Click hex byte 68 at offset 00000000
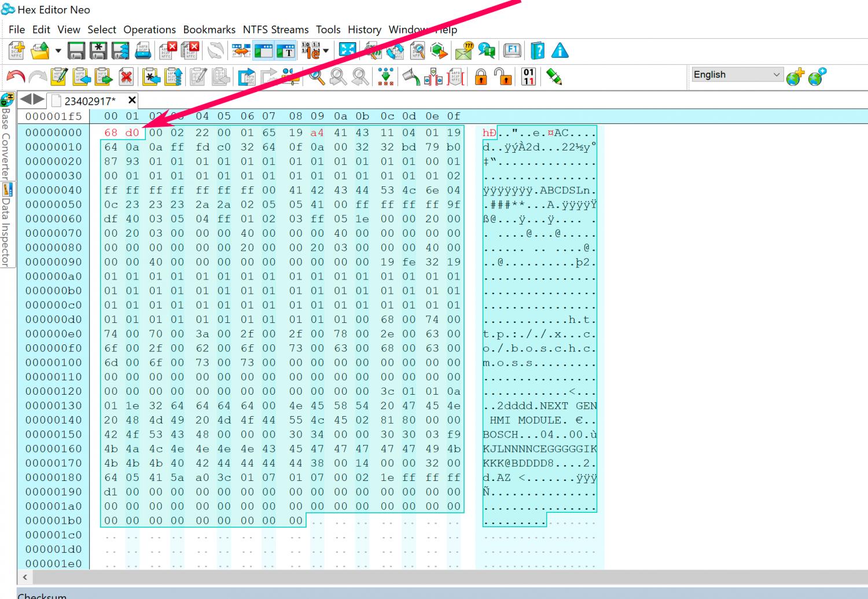 click(x=111, y=133)
